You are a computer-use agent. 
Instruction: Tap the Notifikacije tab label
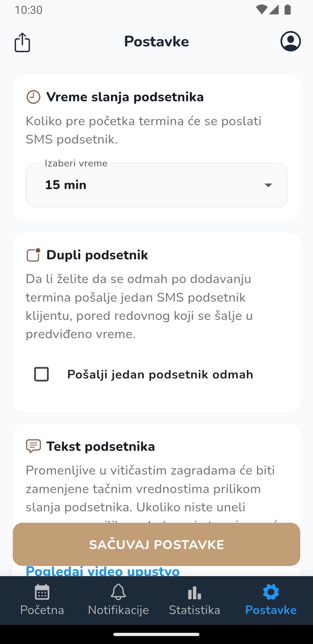[118, 610]
